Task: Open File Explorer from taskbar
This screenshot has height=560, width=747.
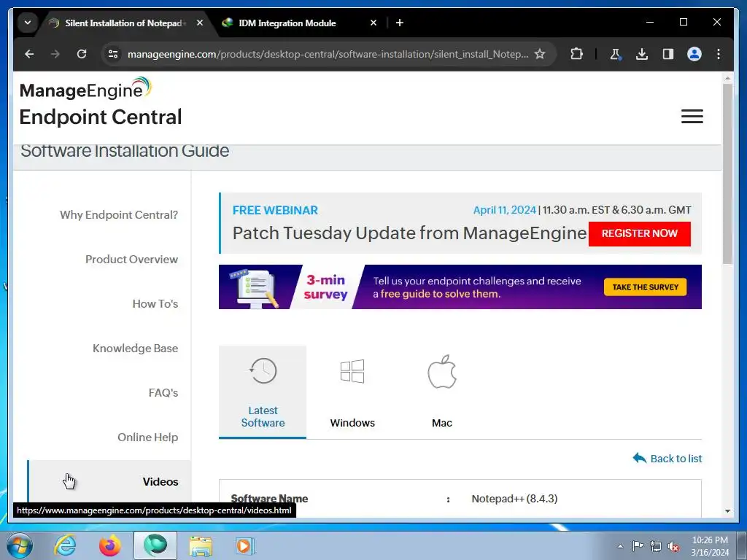Action: (201, 545)
